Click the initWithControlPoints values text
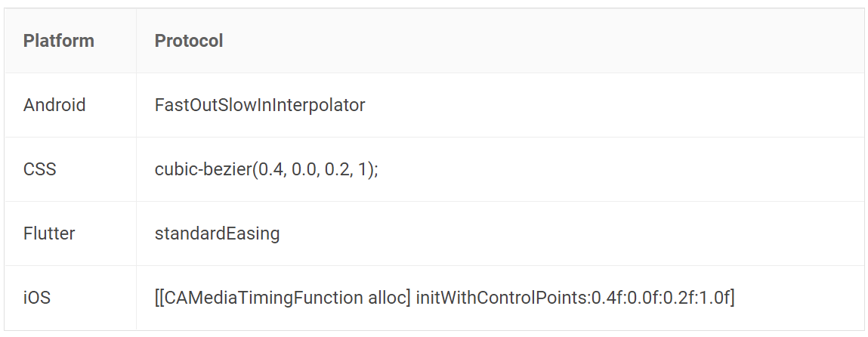868x337 pixels. 575,298
